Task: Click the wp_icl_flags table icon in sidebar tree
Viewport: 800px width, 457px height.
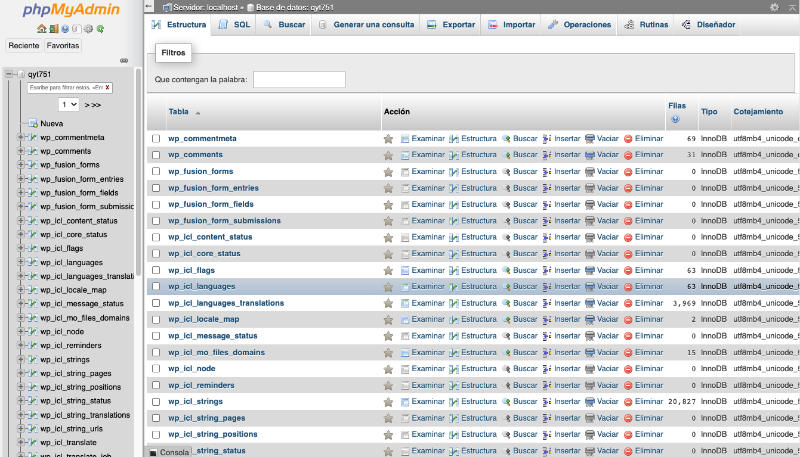Action: coord(33,248)
